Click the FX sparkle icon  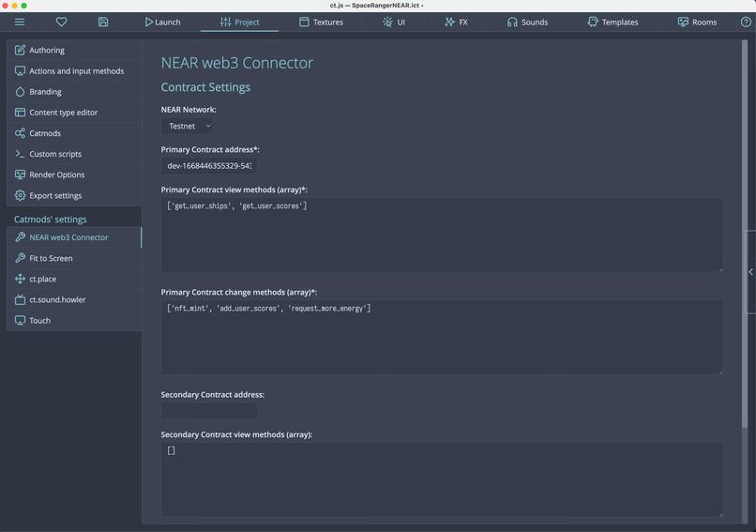click(449, 22)
